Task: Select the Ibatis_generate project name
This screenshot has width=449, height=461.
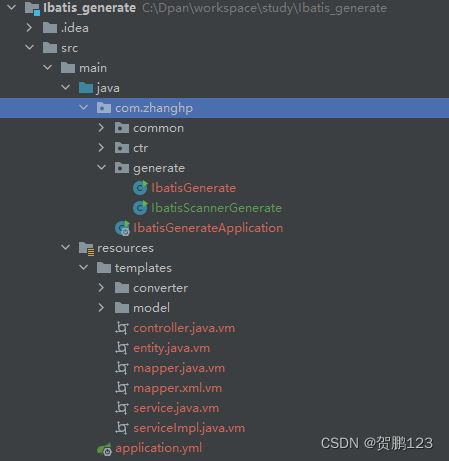Action: [89, 8]
